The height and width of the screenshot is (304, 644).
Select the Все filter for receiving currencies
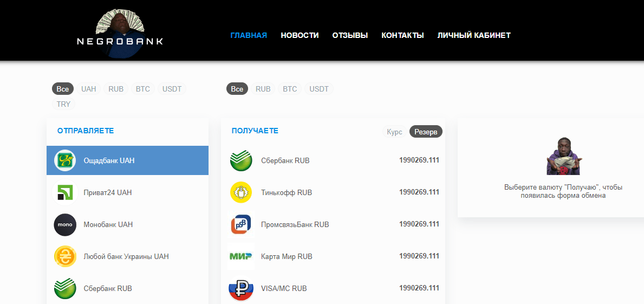click(x=237, y=89)
